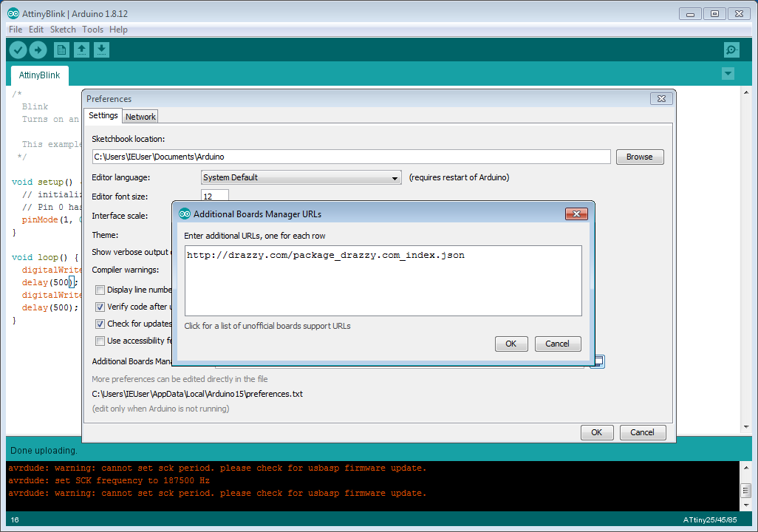Click unofficial boards support URLs link
The height and width of the screenshot is (532, 758).
tap(267, 326)
